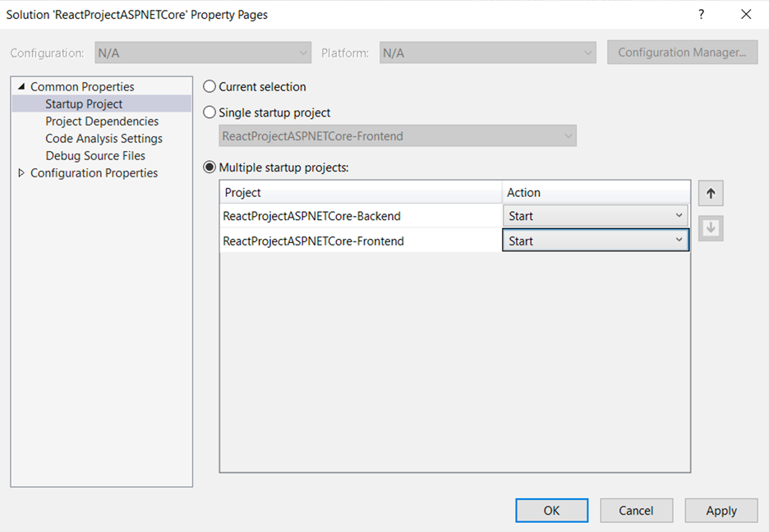769x532 pixels.
Task: Go to Code Analysis Settings
Action: click(104, 139)
